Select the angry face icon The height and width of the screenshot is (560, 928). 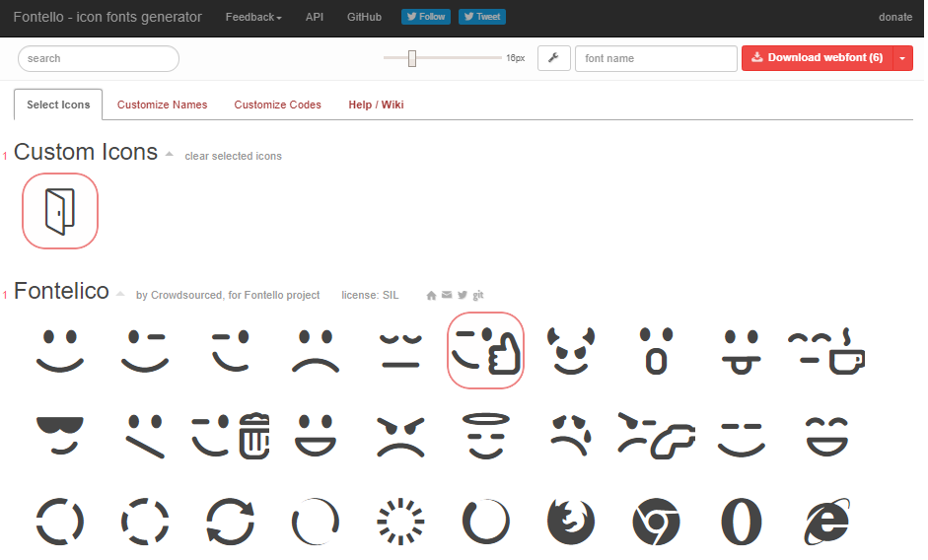[x=400, y=437]
